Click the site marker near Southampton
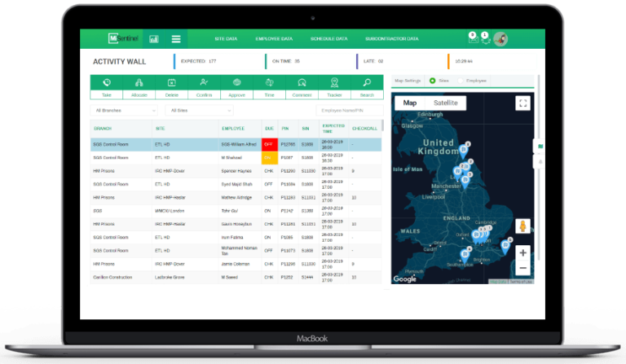 tap(465, 255)
